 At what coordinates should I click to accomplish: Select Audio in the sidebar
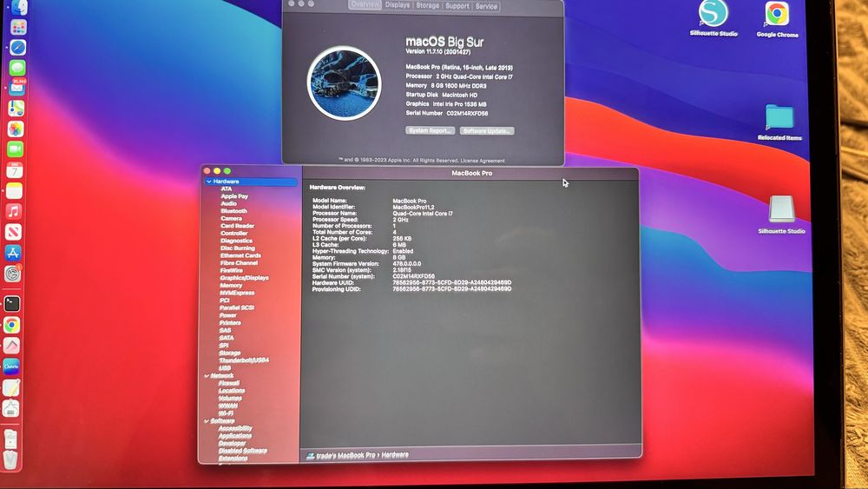click(x=228, y=204)
